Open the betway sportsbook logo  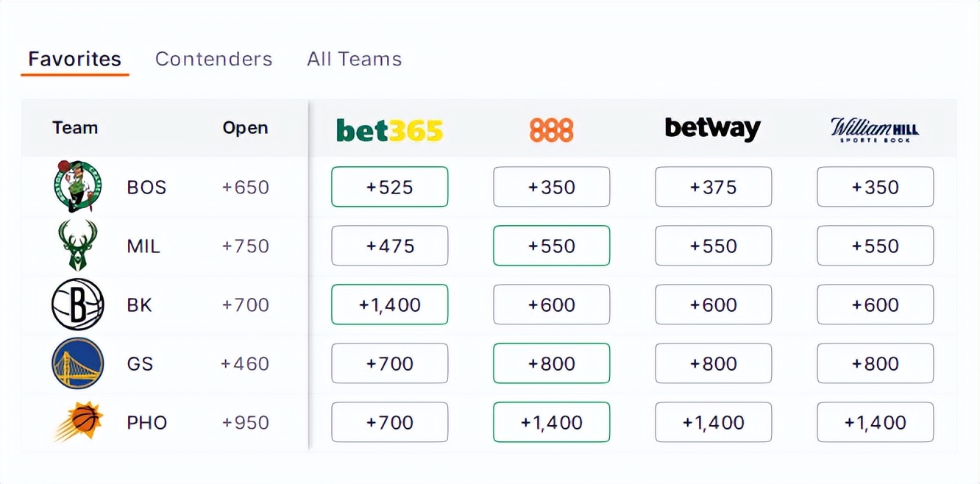click(712, 129)
